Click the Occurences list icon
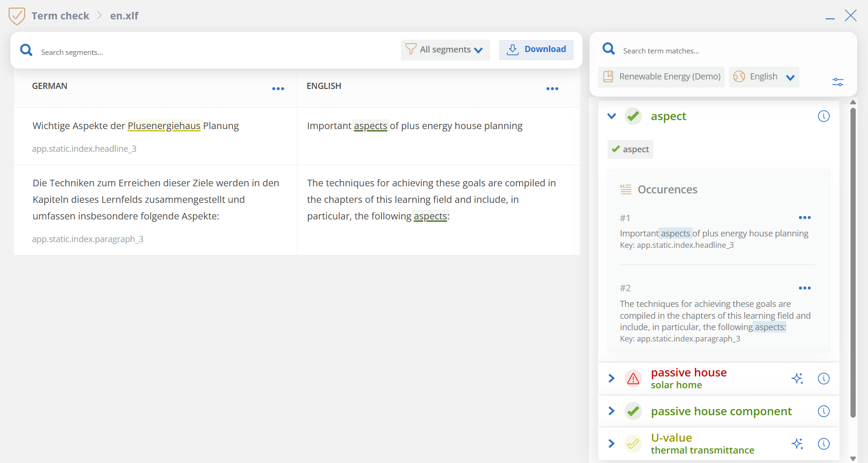Viewport: 868px width, 463px height. [x=625, y=190]
